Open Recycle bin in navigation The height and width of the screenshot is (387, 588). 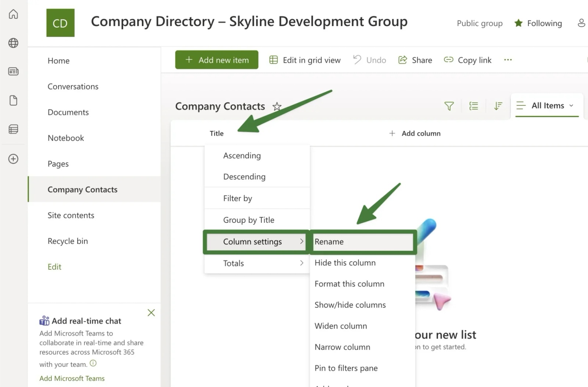click(x=68, y=241)
